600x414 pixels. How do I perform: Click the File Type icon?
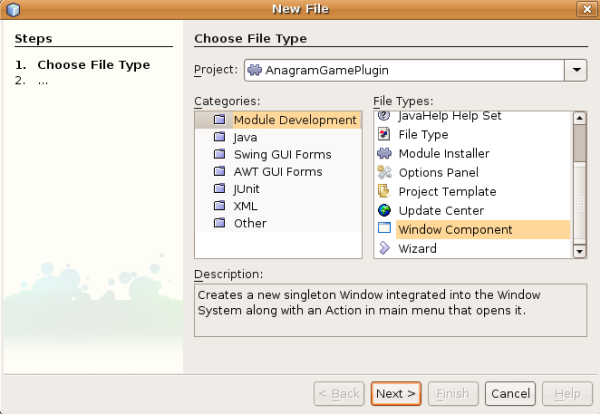pyautogui.click(x=384, y=135)
